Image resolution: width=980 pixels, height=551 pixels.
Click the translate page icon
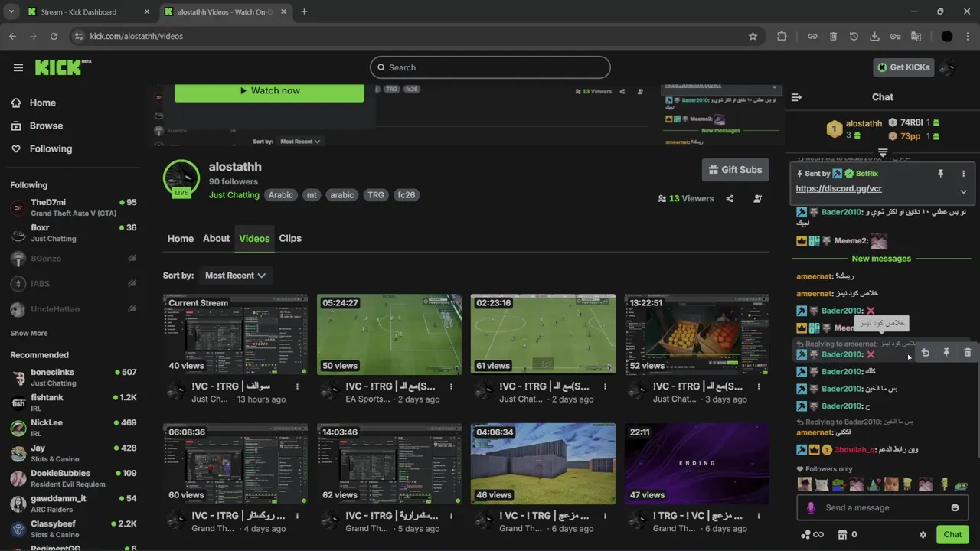coord(916,36)
